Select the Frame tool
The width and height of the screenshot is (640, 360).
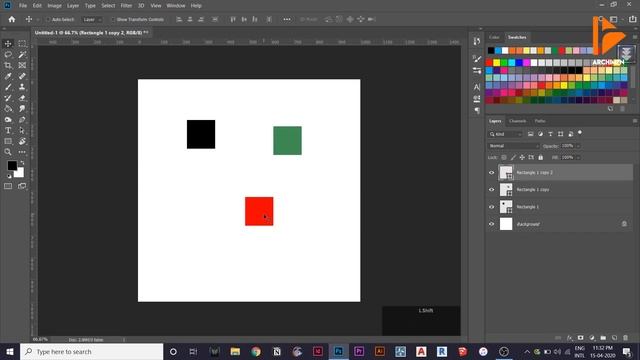tap(22, 65)
